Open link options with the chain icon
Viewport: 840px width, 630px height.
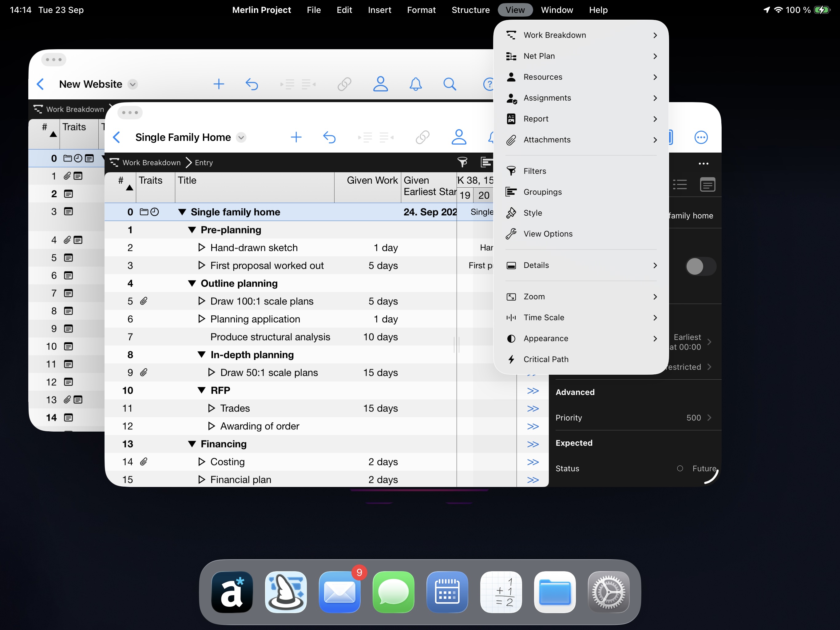coord(423,137)
